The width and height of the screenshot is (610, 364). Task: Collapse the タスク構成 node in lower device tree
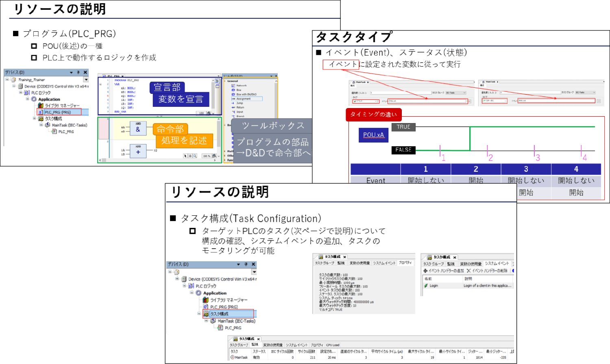click(x=199, y=314)
